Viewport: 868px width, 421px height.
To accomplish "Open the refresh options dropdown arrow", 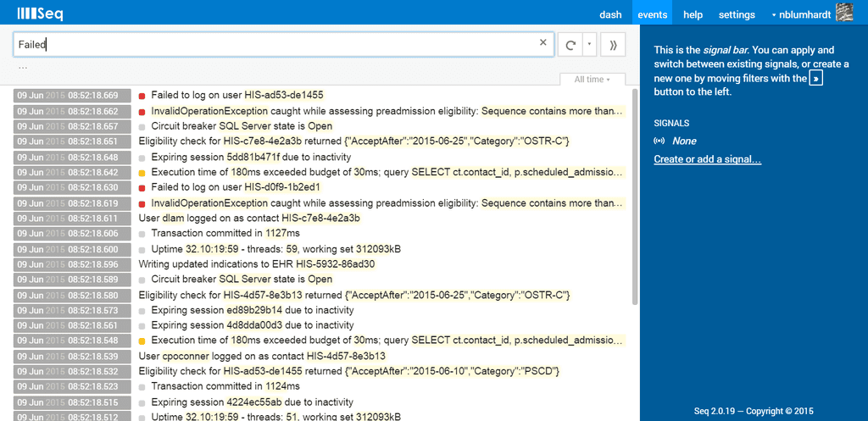I will tap(590, 45).
